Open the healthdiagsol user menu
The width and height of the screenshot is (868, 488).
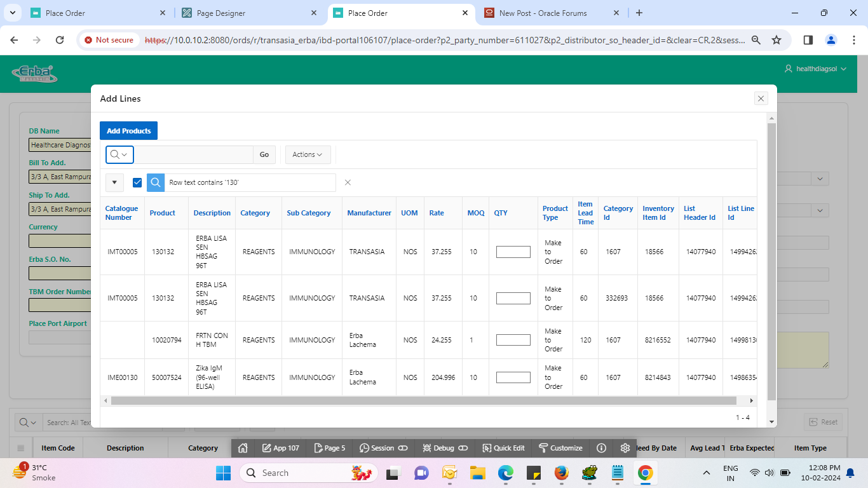coord(816,69)
